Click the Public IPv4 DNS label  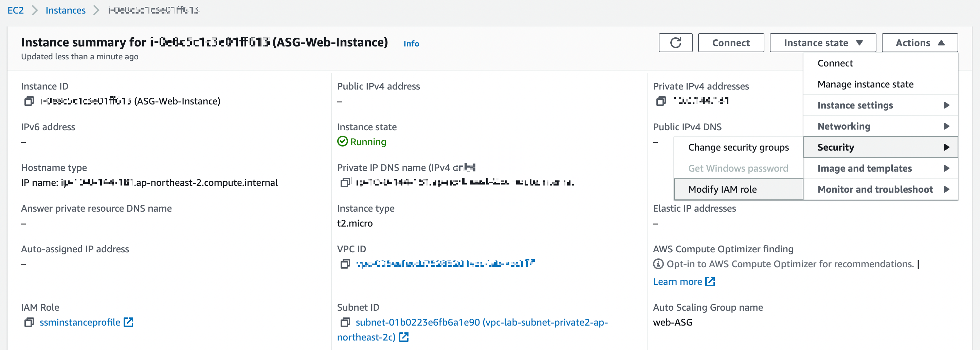point(687,127)
